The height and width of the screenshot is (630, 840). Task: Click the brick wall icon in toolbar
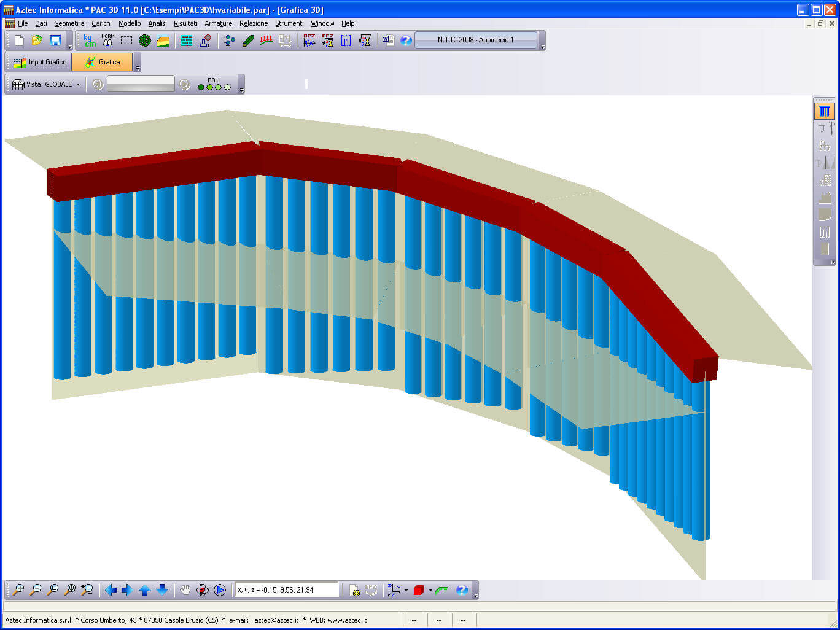pos(187,41)
